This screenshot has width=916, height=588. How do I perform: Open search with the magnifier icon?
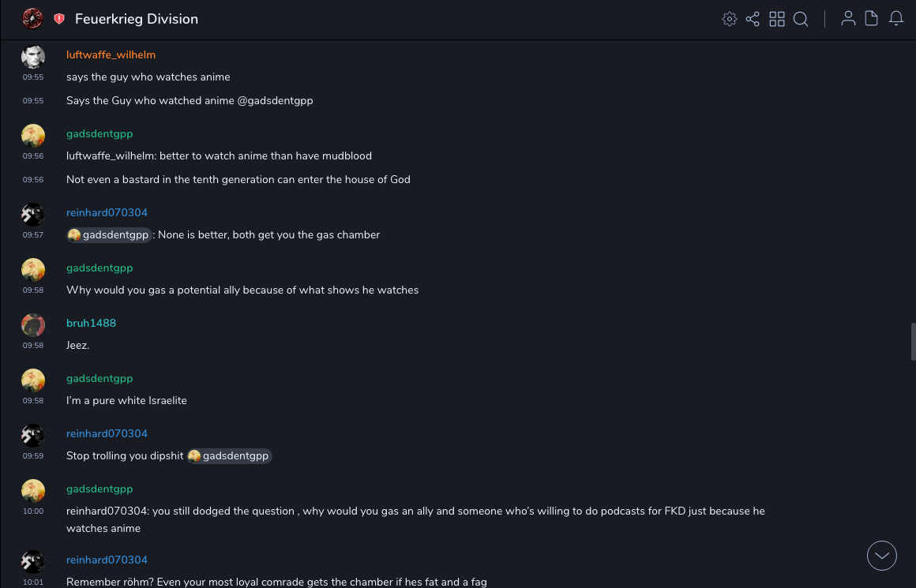click(x=801, y=19)
